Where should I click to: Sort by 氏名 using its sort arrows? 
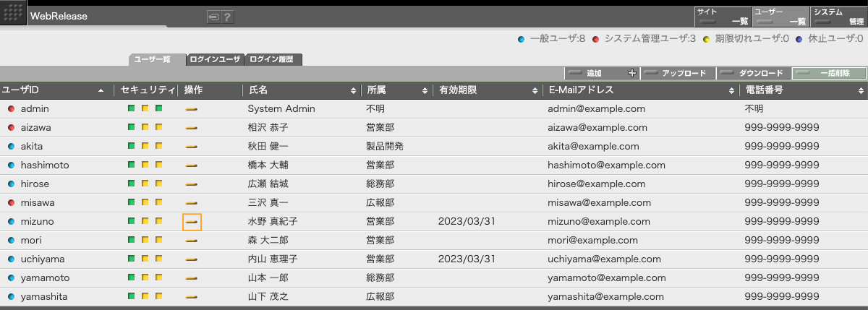(353, 90)
